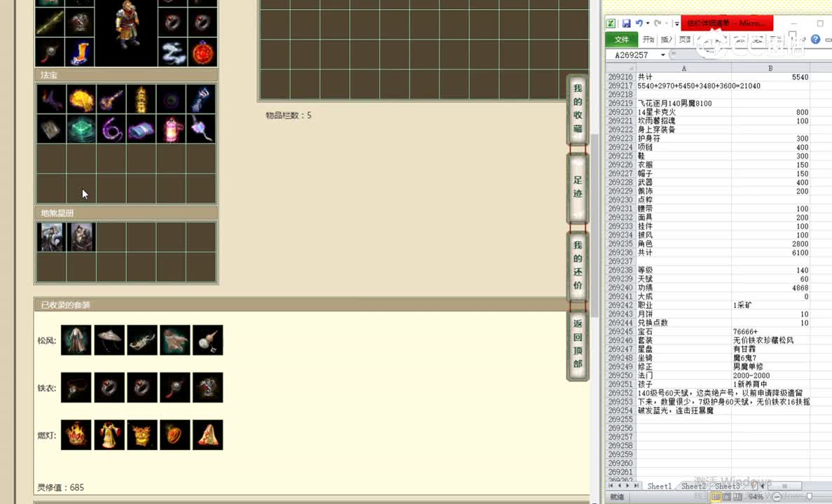Select the blue open book treasure icon
This screenshot has height=504, width=832.
tap(141, 129)
